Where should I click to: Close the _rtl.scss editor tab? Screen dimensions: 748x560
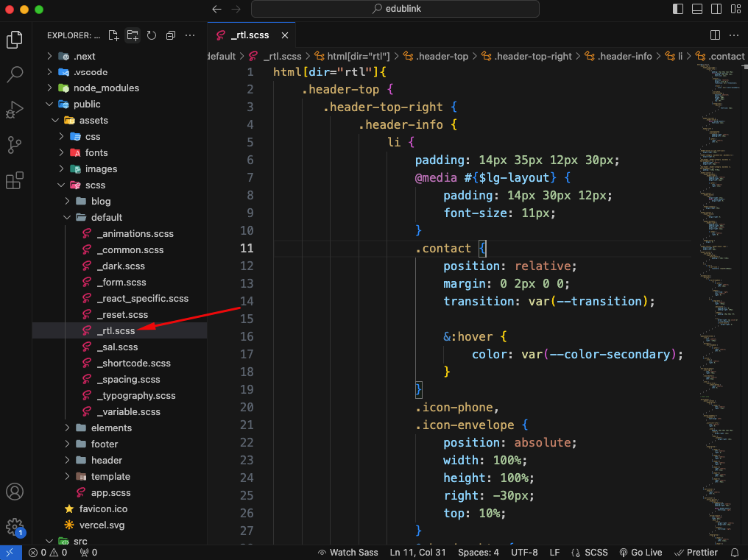(x=285, y=35)
